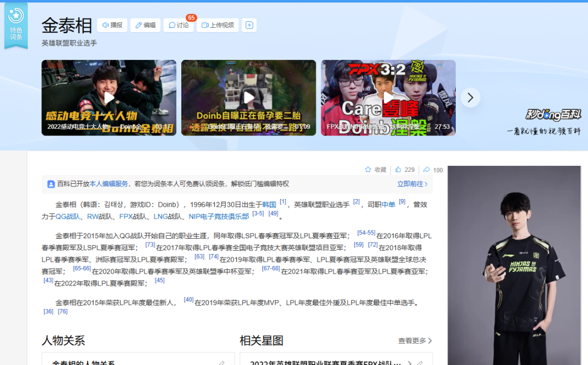The image size is (588, 365).
Task: Jump to reference [49]
Action: [273, 214]
